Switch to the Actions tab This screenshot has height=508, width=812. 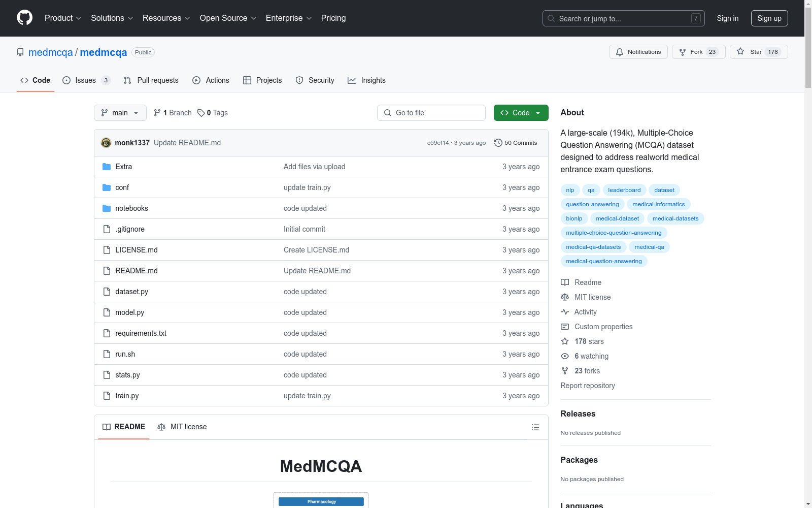pos(211,80)
